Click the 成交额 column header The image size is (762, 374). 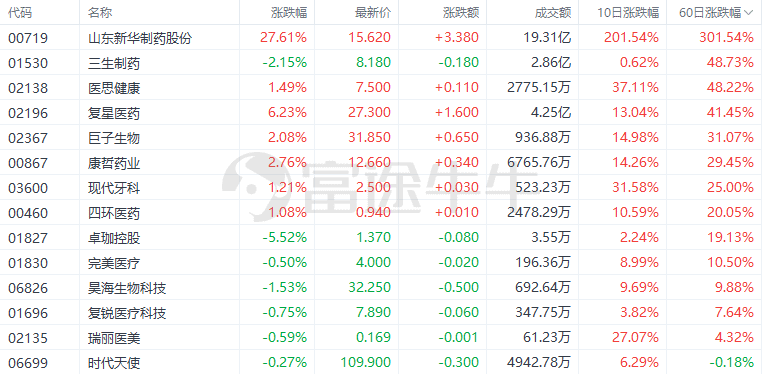553,13
